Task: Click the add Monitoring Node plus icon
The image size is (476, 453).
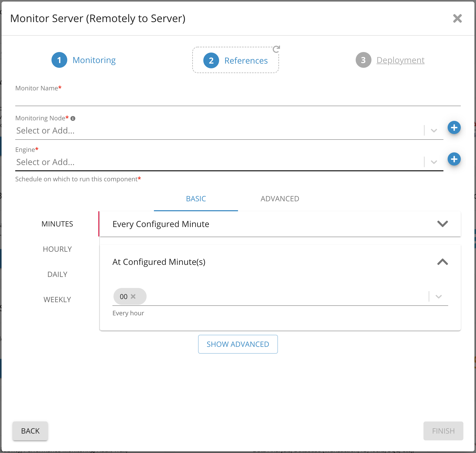Action: point(454,128)
